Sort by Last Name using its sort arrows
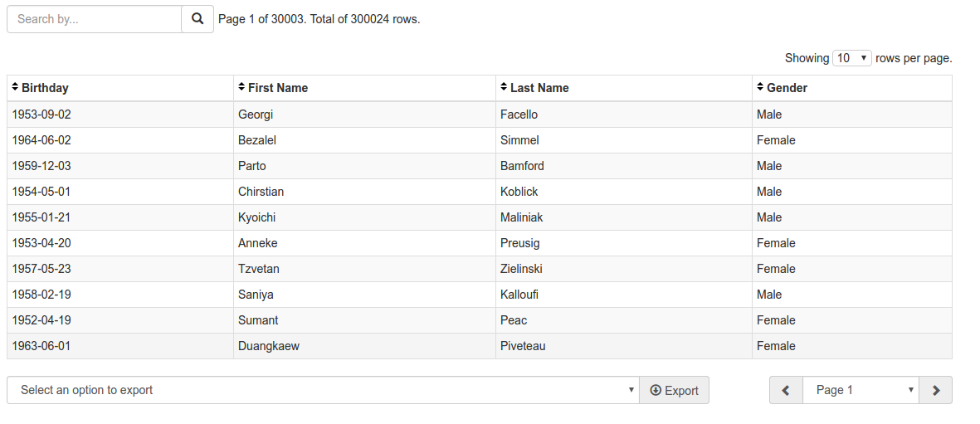 pyautogui.click(x=505, y=87)
